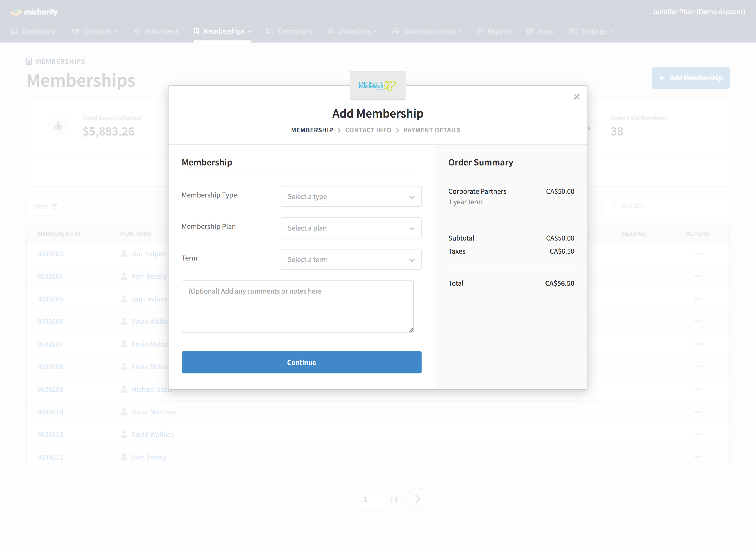Go to the Contact Info step
Image resolution: width=756 pixels, height=552 pixels.
(368, 130)
